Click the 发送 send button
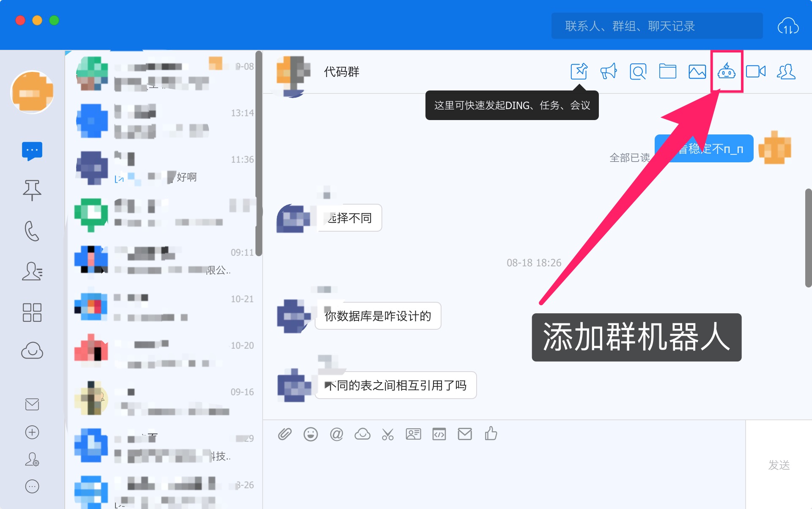 point(779,465)
